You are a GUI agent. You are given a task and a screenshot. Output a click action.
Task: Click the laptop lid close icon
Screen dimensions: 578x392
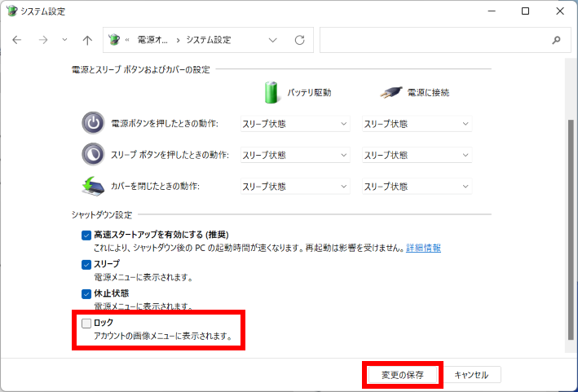click(x=93, y=186)
